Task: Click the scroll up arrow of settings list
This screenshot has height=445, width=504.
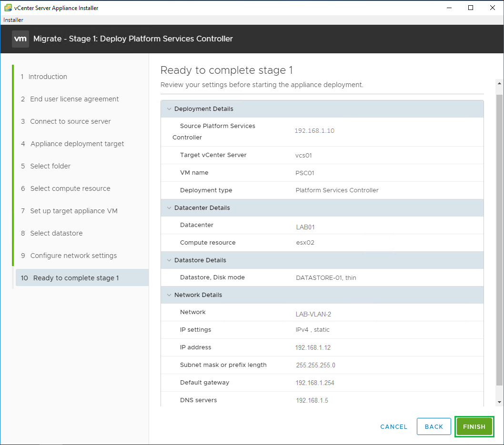Action: (x=499, y=84)
